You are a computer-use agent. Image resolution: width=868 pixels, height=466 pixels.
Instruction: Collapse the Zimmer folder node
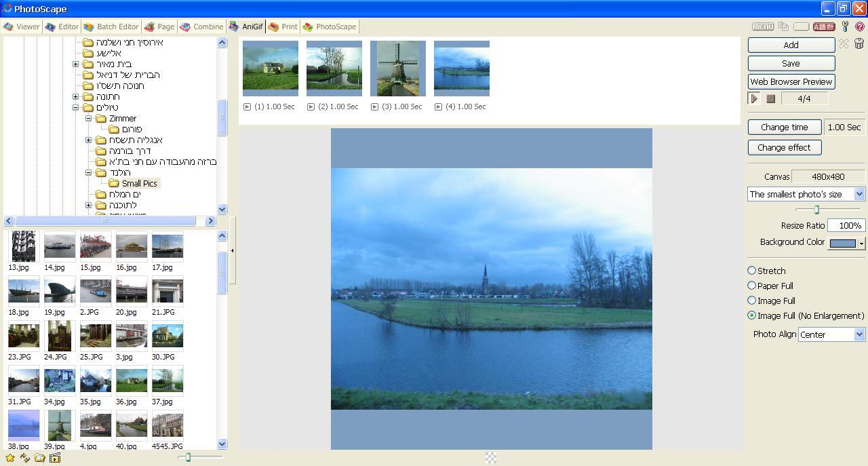coord(89,118)
